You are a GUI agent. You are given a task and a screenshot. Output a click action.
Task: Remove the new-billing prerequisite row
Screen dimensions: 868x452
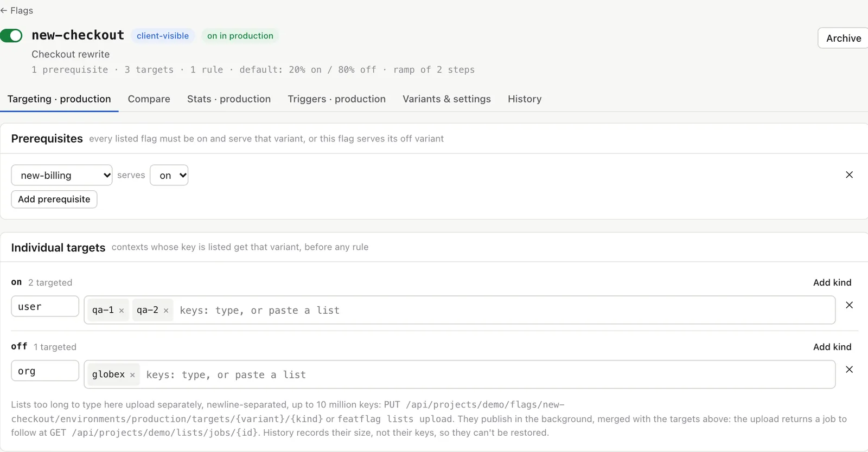coord(850,175)
